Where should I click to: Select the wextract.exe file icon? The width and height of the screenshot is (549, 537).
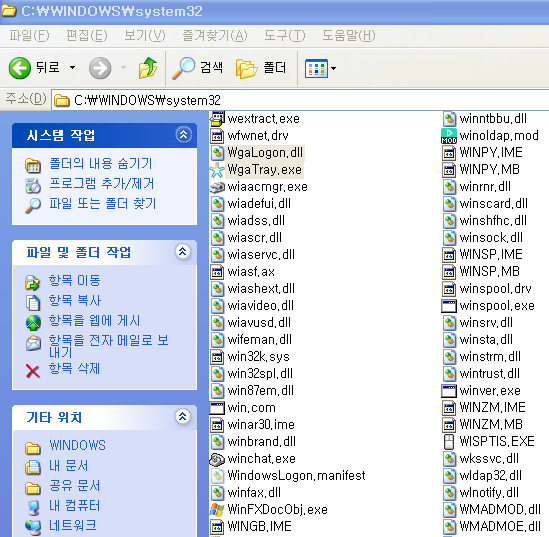(x=217, y=119)
